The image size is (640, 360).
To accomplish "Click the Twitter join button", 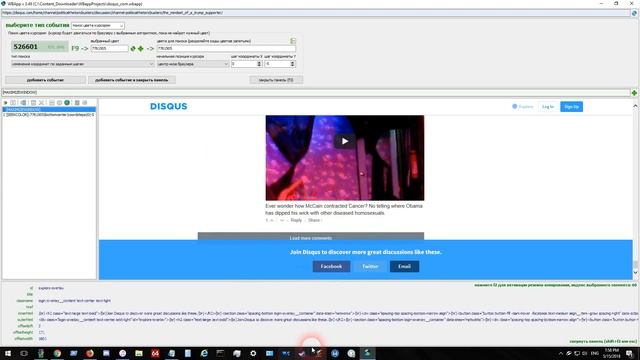I will point(370,267).
